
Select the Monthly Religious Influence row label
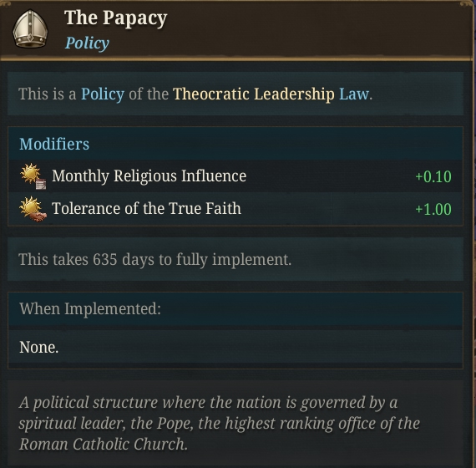coord(149,176)
